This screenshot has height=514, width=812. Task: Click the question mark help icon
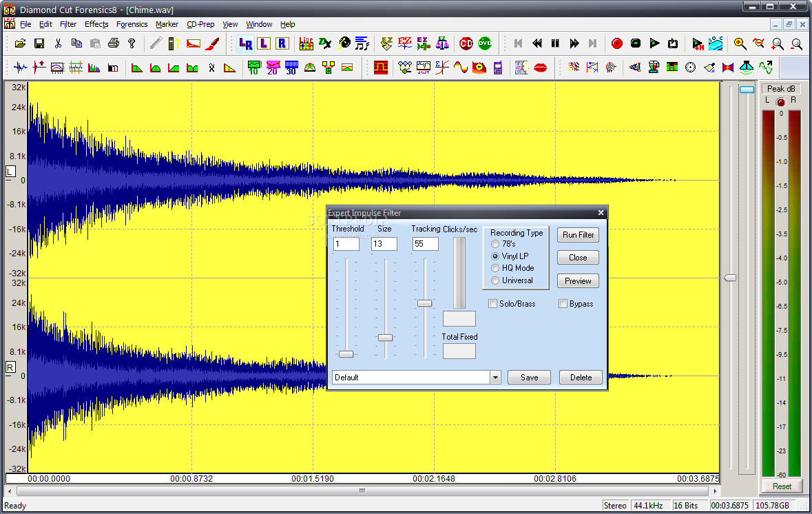(132, 43)
